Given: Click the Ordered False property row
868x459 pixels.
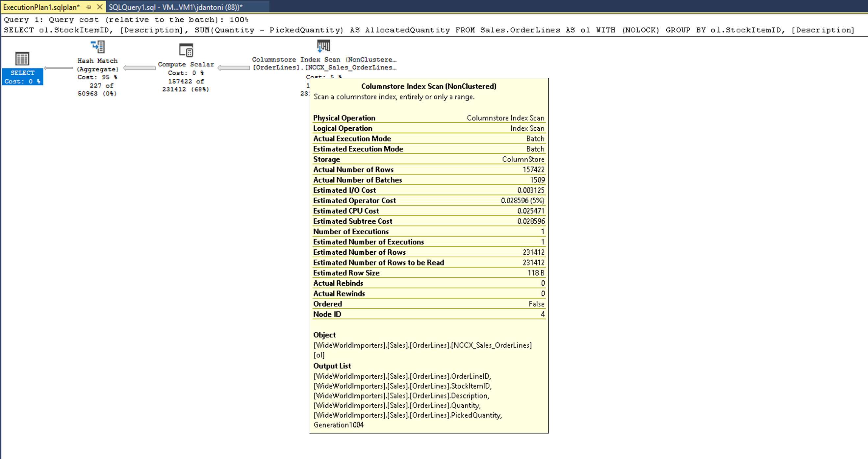Looking at the screenshot, I should click(428, 304).
